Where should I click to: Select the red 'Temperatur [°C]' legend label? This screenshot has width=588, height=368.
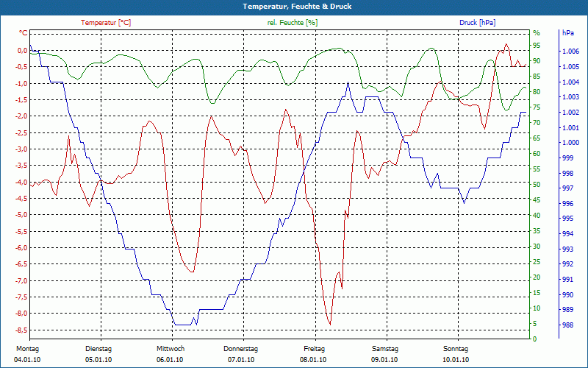coord(106,23)
